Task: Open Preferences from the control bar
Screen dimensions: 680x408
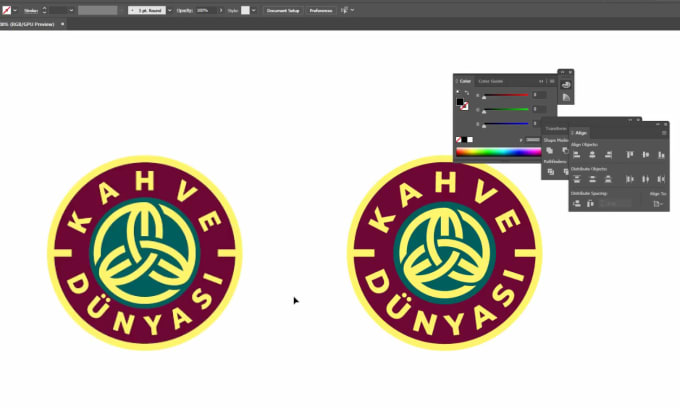Action: click(x=320, y=10)
